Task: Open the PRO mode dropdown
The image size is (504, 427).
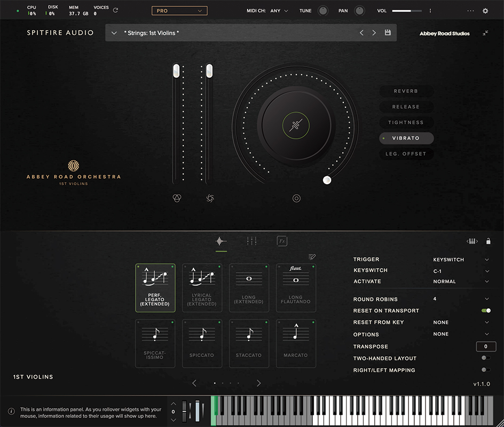Action: (x=179, y=11)
